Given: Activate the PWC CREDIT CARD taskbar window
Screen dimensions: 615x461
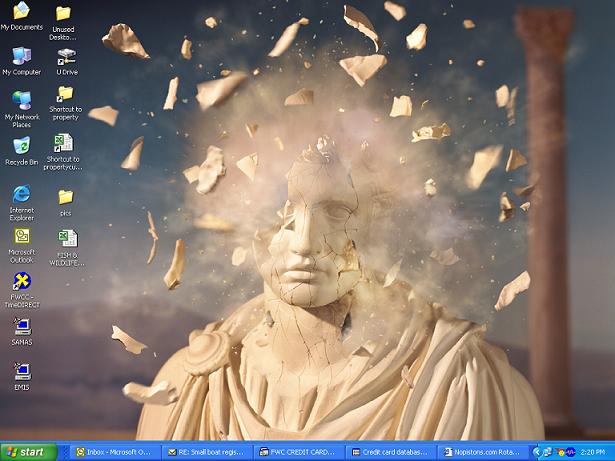Looking at the screenshot, I should coord(299,452).
